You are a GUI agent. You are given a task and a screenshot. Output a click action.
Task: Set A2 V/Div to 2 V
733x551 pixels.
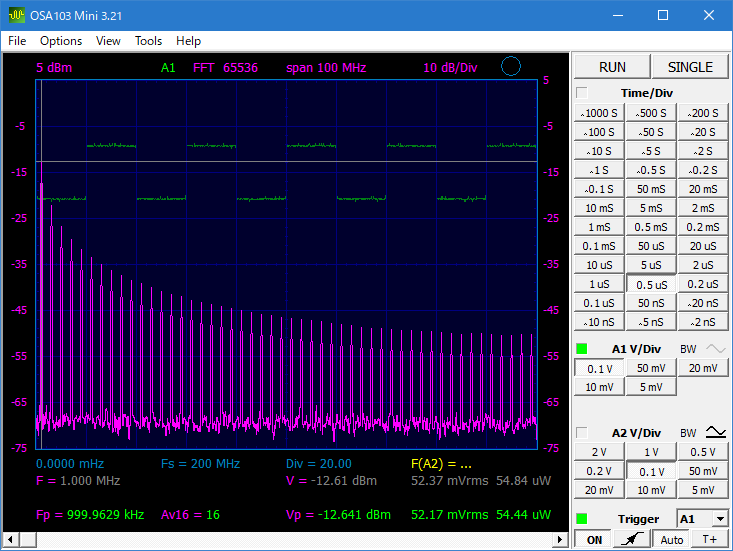coord(599,452)
